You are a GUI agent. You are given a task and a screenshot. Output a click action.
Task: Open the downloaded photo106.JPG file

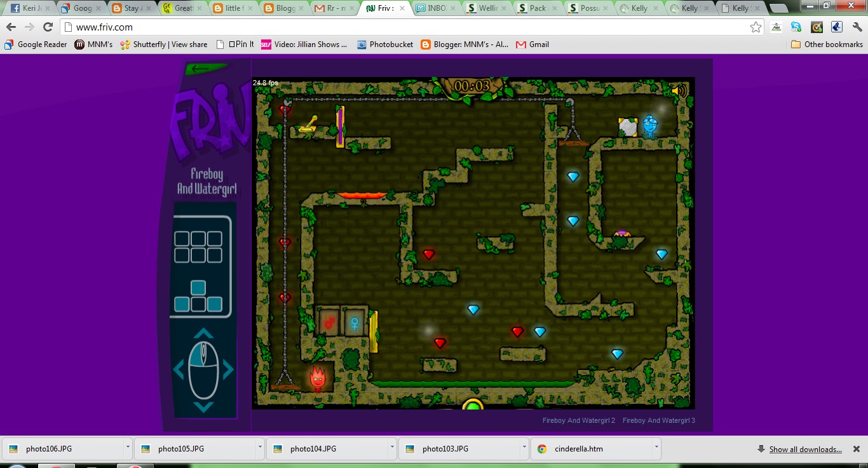[63, 449]
